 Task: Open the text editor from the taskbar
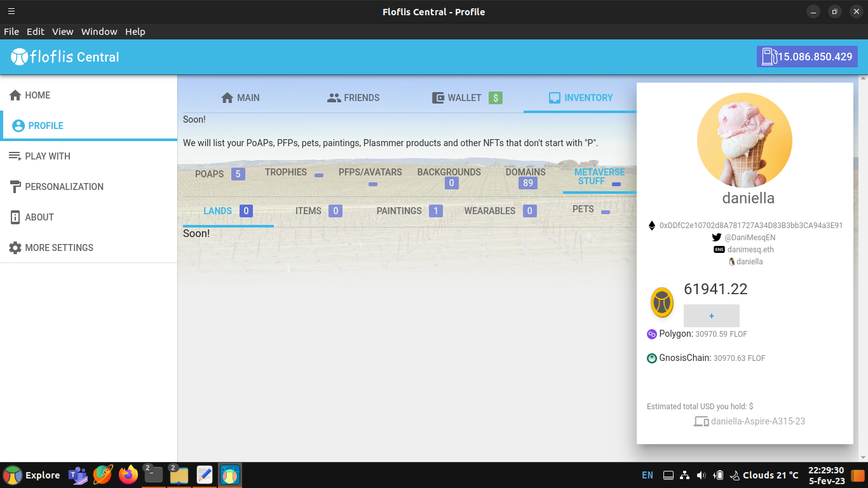(x=205, y=475)
